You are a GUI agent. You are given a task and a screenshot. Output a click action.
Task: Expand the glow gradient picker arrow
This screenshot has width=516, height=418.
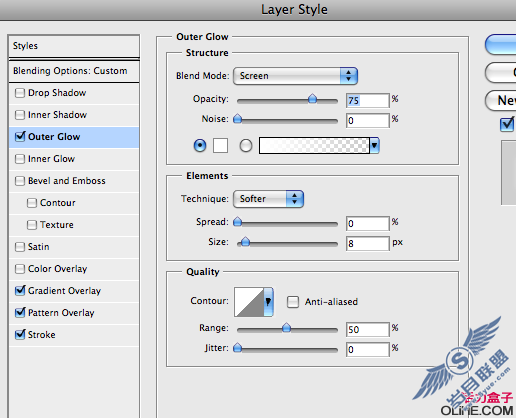(374, 145)
